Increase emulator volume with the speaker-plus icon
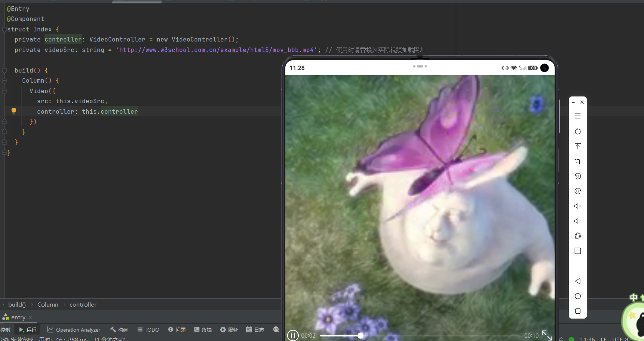 (578, 206)
